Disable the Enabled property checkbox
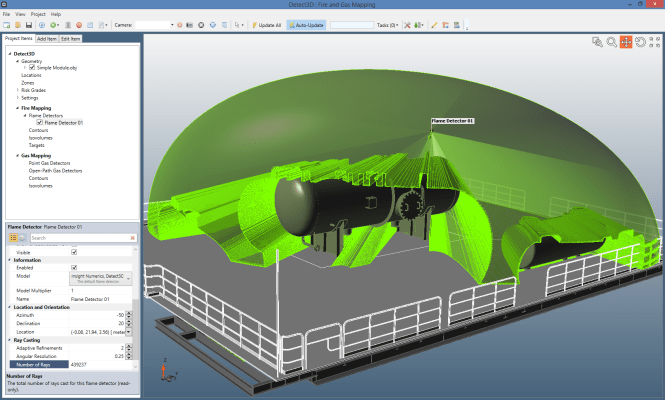This screenshot has height=400, width=665. point(74,267)
